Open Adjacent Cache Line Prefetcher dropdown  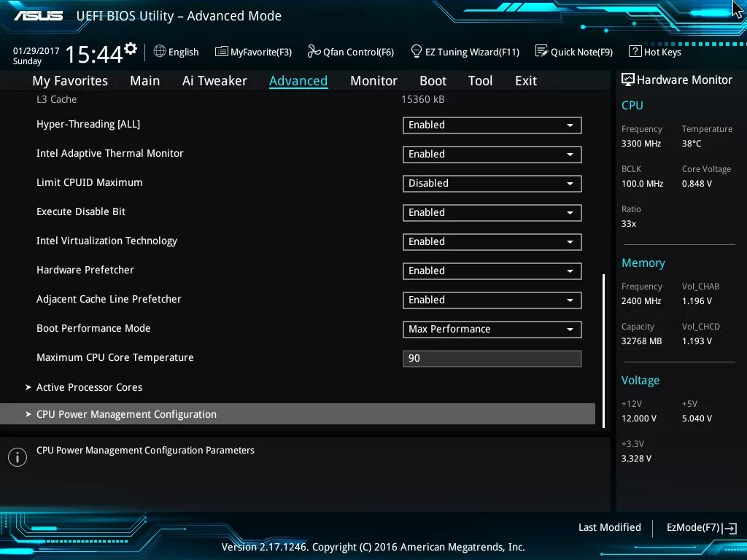click(492, 300)
